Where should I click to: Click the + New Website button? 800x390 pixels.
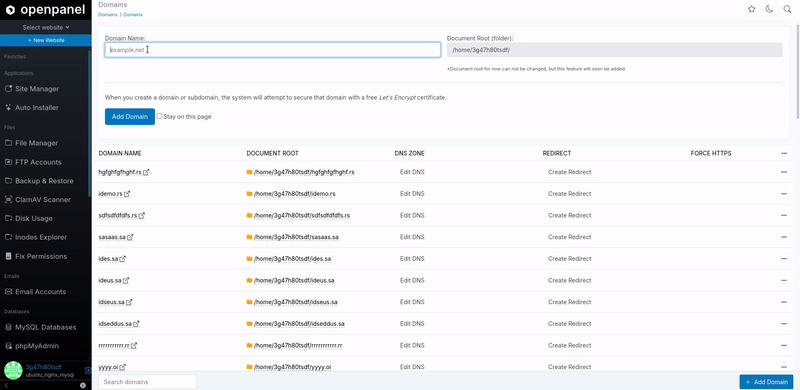46,40
